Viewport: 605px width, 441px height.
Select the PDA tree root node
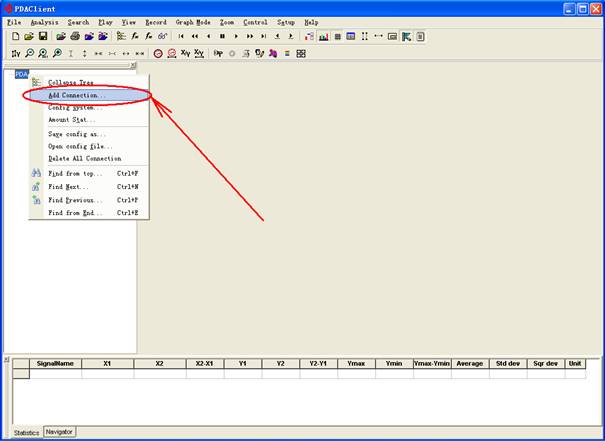click(x=21, y=74)
